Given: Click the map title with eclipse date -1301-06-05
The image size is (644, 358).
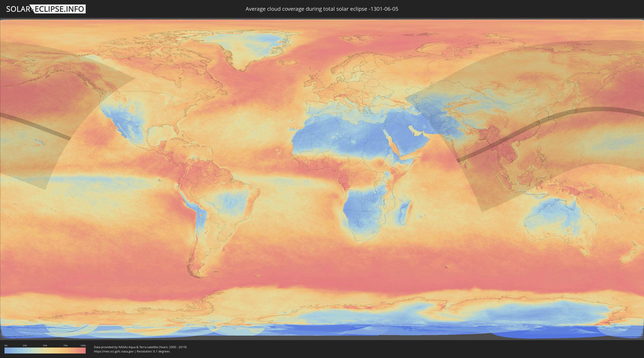Looking at the screenshot, I should (x=322, y=9).
